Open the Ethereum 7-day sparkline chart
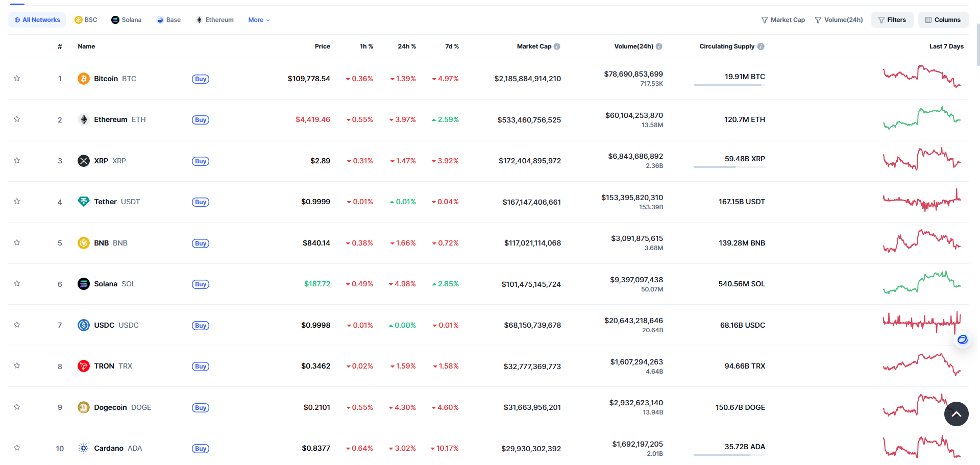Viewport: 980px width, 465px height. (x=922, y=118)
